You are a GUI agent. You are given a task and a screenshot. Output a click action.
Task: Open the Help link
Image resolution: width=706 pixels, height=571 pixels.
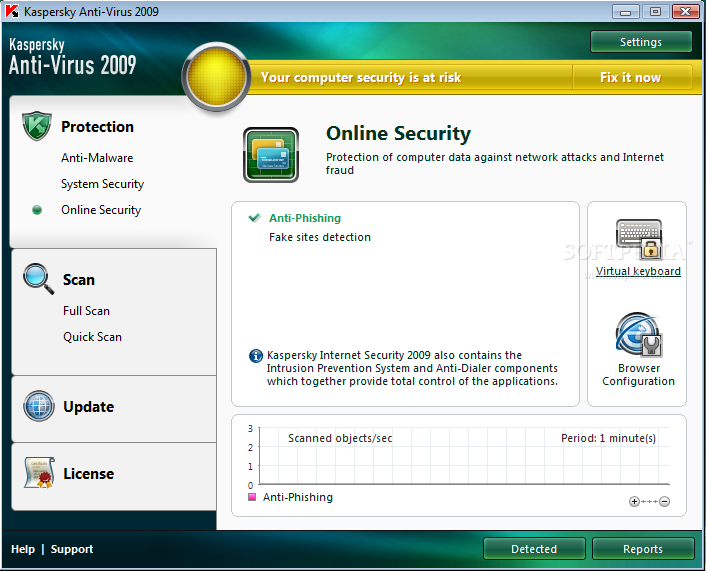coord(23,549)
